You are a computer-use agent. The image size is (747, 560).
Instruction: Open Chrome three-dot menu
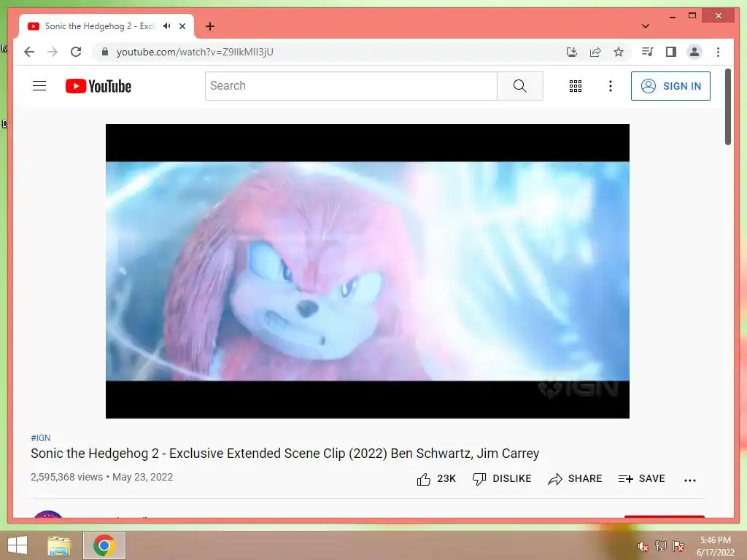718,52
